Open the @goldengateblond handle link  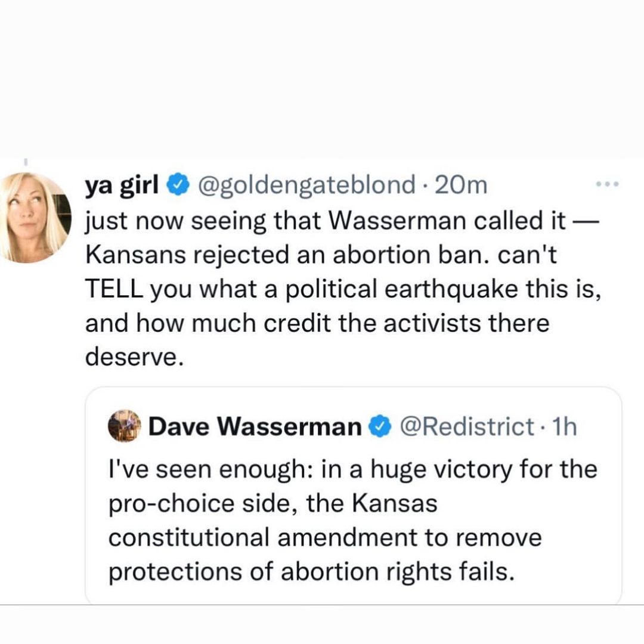pyautogui.click(x=304, y=187)
